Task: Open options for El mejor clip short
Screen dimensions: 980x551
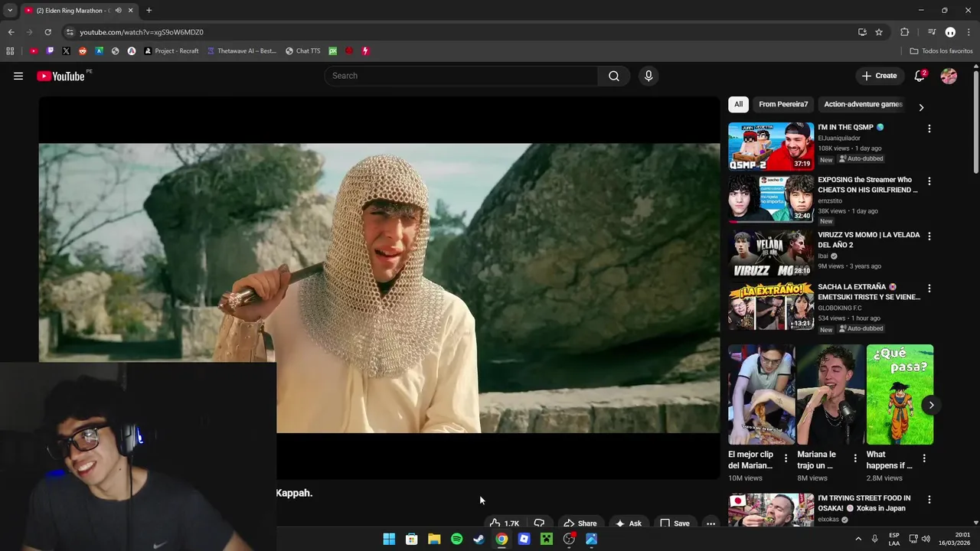Action: pyautogui.click(x=786, y=458)
